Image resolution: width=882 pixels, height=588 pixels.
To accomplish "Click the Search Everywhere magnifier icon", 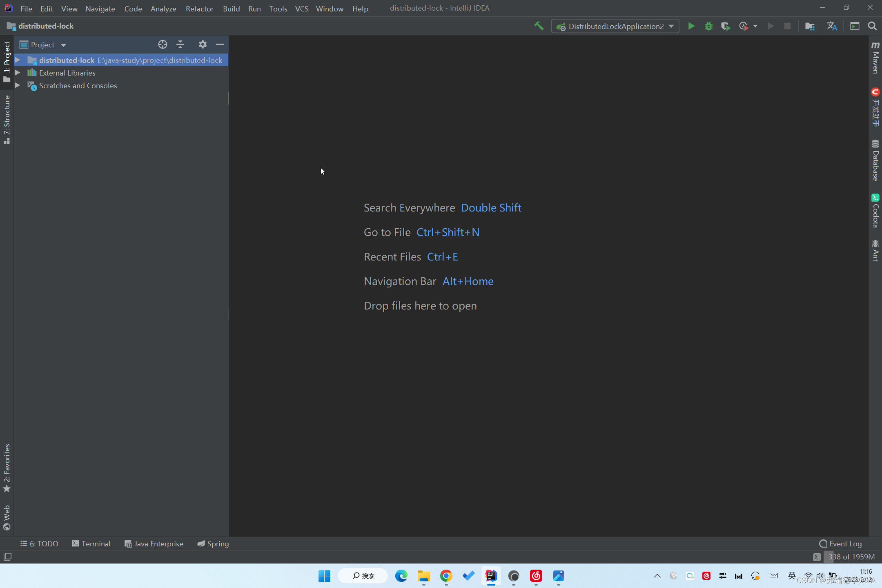I will 872,26.
